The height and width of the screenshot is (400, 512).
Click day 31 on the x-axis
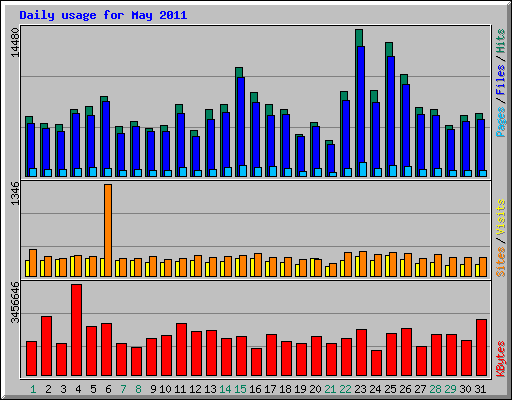480,389
